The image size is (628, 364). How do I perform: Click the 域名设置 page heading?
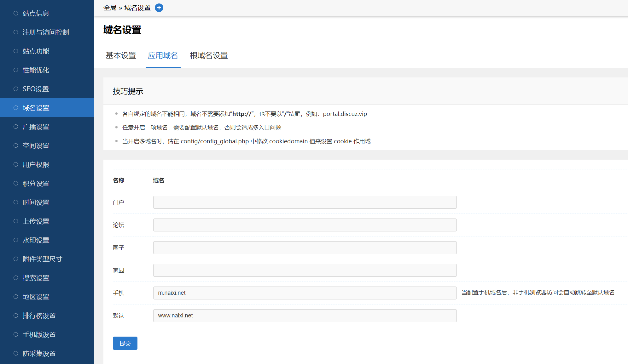[x=122, y=30]
